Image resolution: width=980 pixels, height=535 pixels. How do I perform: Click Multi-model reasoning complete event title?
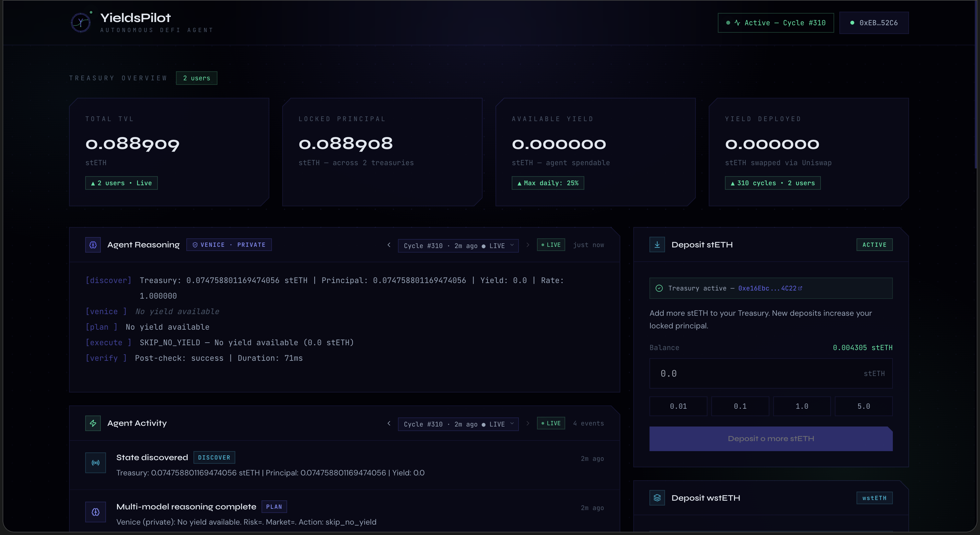pyautogui.click(x=186, y=507)
